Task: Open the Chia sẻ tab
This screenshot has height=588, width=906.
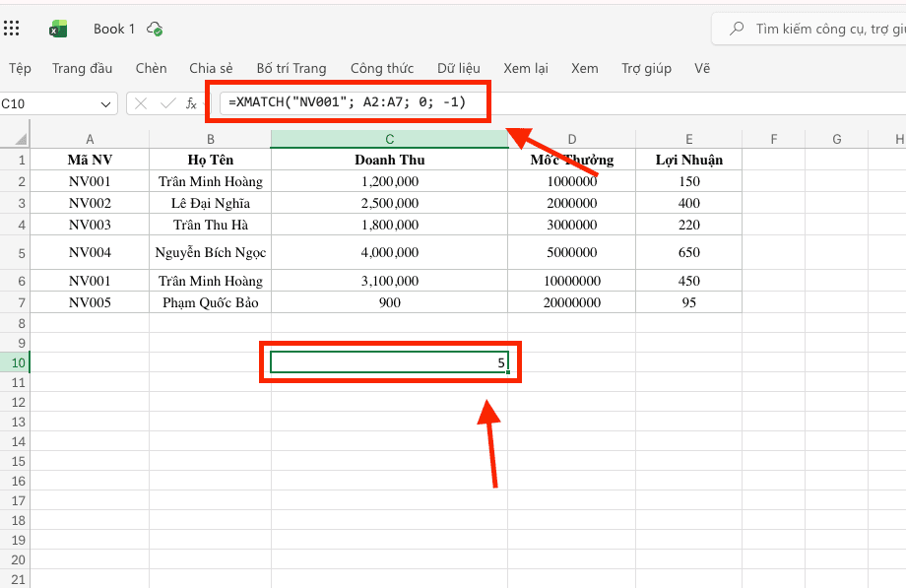Action: click(x=211, y=68)
